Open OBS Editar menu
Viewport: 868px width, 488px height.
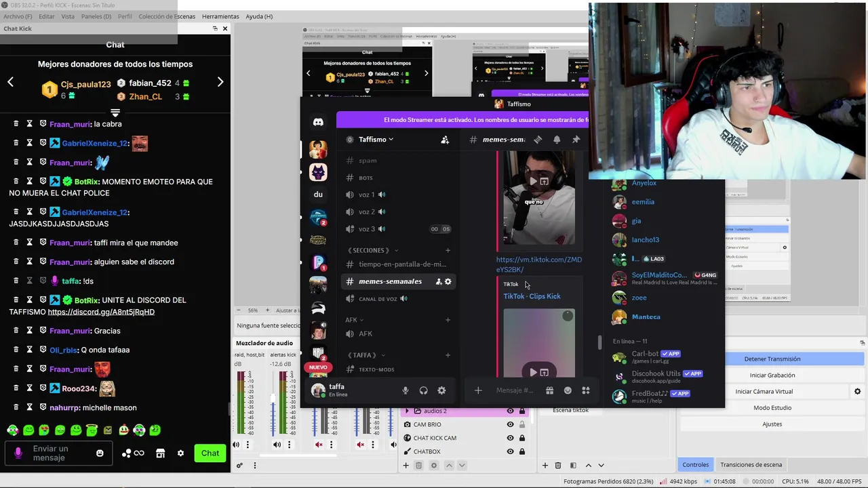pyautogui.click(x=47, y=16)
